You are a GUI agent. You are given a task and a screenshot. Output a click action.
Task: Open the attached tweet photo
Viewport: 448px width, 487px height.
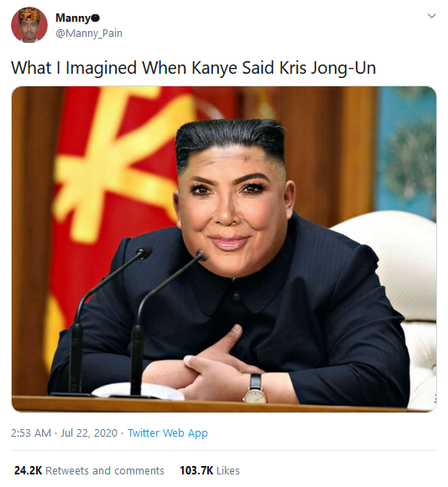coord(224,249)
